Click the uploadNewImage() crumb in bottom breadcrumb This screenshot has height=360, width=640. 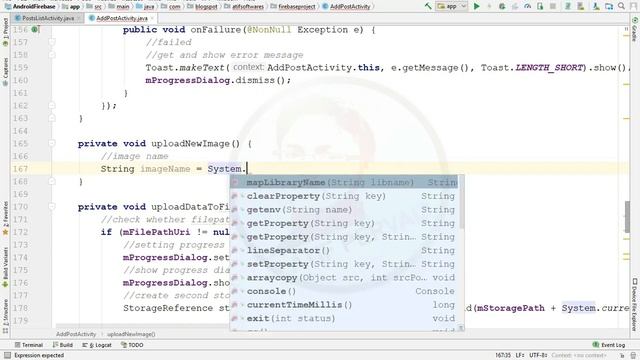click(x=131, y=334)
